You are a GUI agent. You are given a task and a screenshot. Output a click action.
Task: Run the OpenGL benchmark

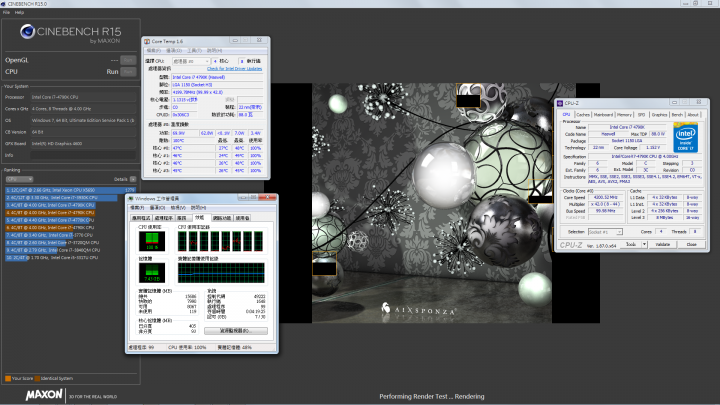click(128, 60)
